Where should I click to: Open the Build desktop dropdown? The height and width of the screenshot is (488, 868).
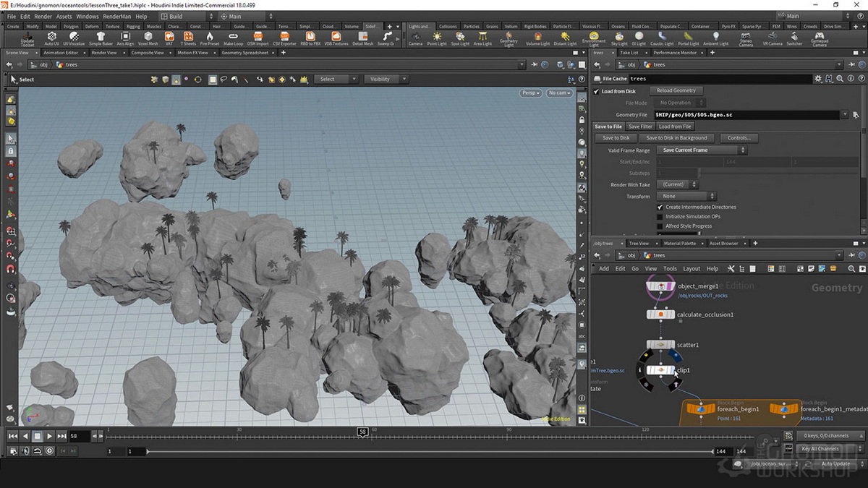(187, 16)
